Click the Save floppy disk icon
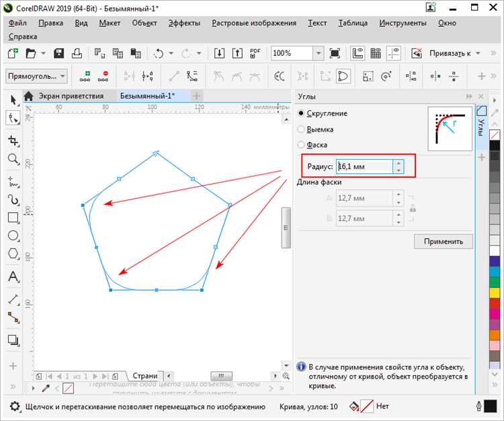Screen dimensions: 504x421 [59, 53]
